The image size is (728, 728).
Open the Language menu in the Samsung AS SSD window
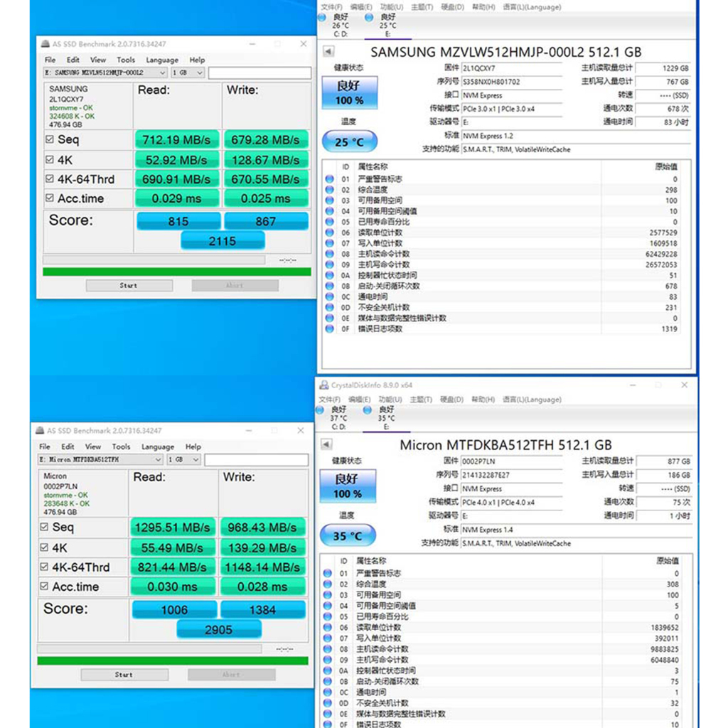coord(162,60)
